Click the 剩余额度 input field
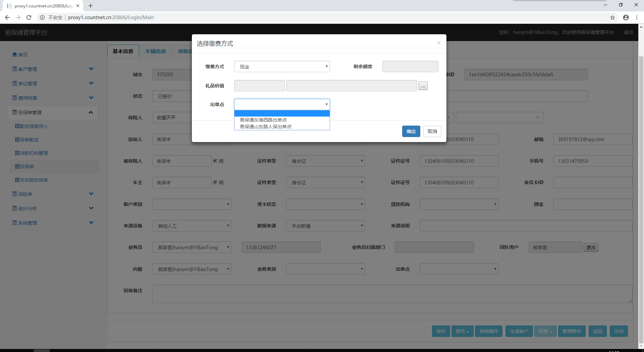644x352 pixels. pyautogui.click(x=410, y=67)
